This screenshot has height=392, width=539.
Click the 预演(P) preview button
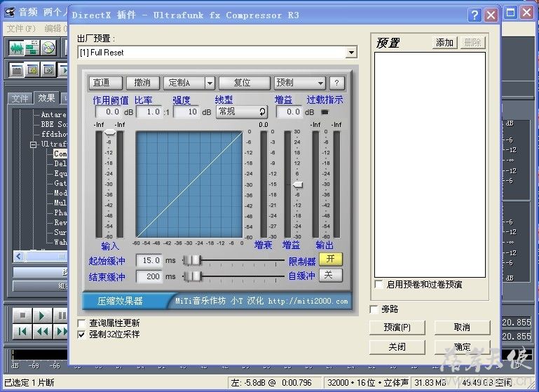click(x=397, y=327)
